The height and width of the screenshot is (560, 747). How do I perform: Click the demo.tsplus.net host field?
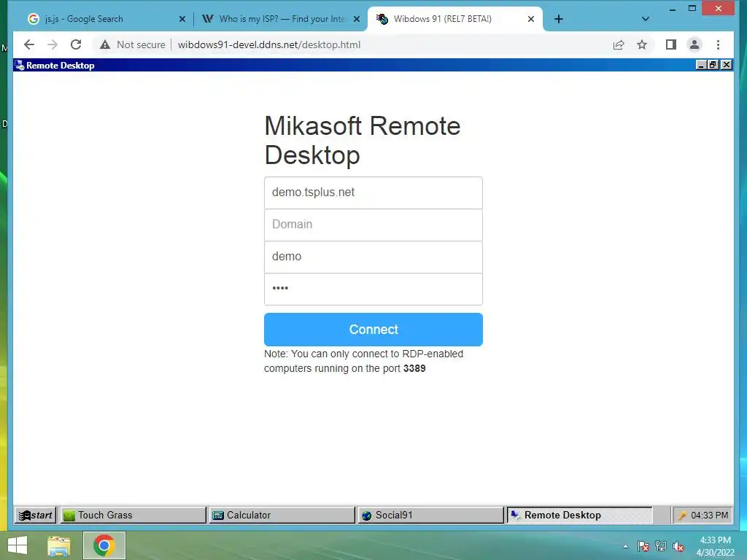(x=373, y=192)
